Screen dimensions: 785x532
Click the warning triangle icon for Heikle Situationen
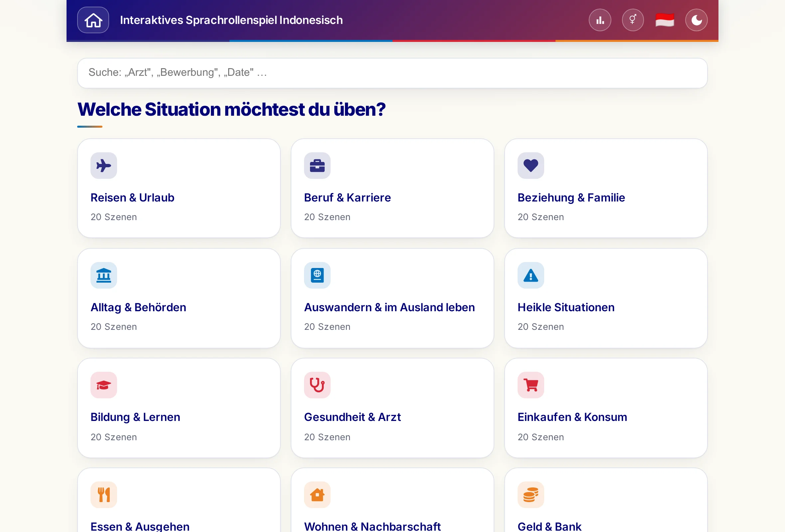[x=531, y=275]
